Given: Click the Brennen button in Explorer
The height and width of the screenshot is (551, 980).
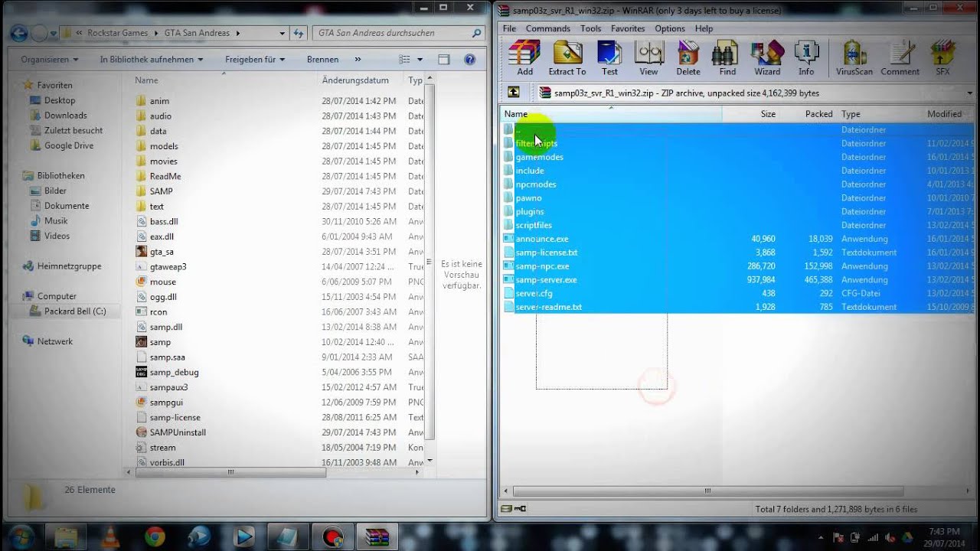Looking at the screenshot, I should coord(322,59).
